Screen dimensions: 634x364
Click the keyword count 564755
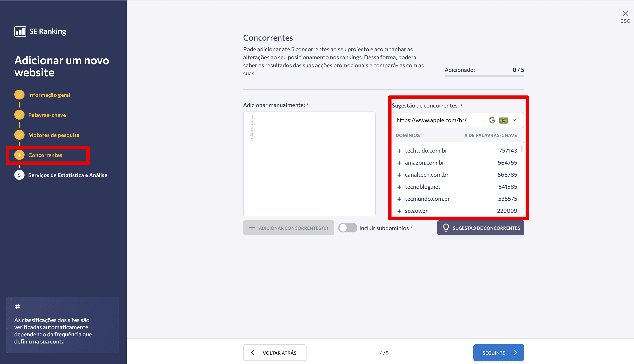(x=507, y=163)
